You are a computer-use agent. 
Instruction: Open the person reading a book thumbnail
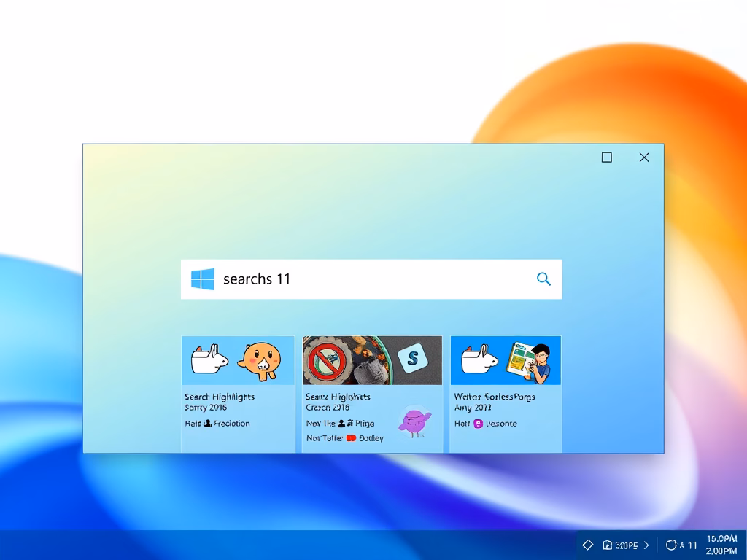530,360
